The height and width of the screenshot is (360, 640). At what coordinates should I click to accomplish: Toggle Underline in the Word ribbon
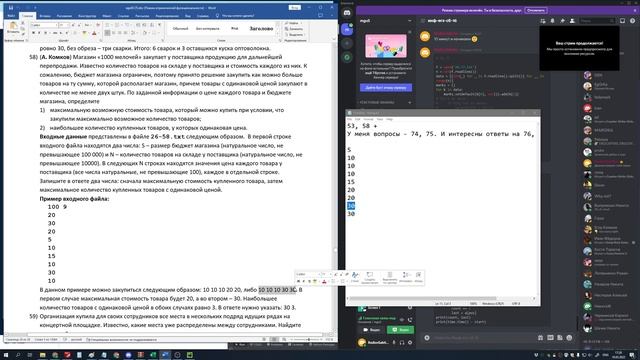pos(44,33)
